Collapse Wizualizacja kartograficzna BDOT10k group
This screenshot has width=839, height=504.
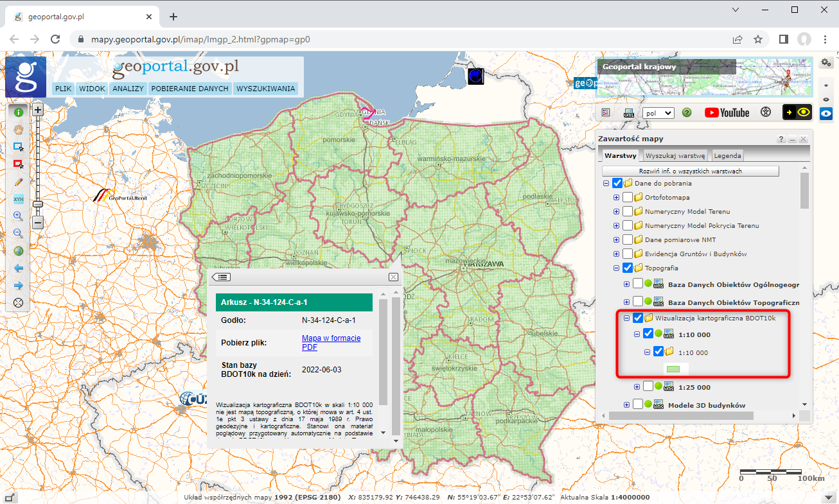(627, 318)
